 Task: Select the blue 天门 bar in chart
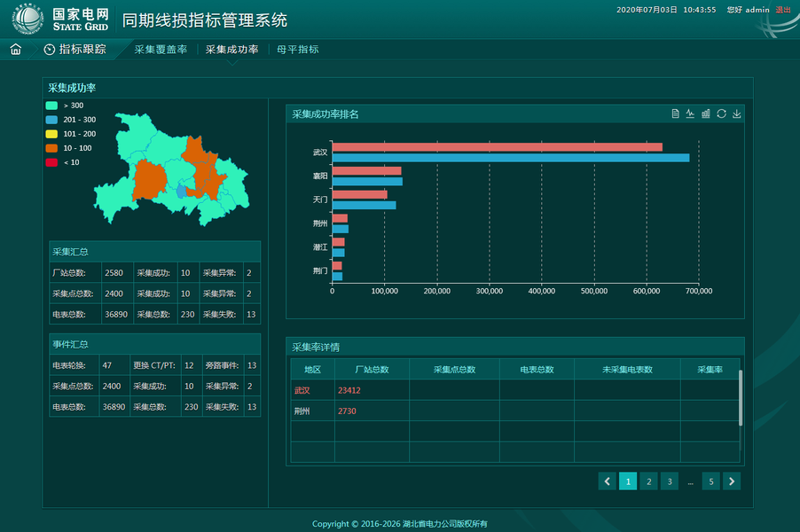tap(365, 205)
